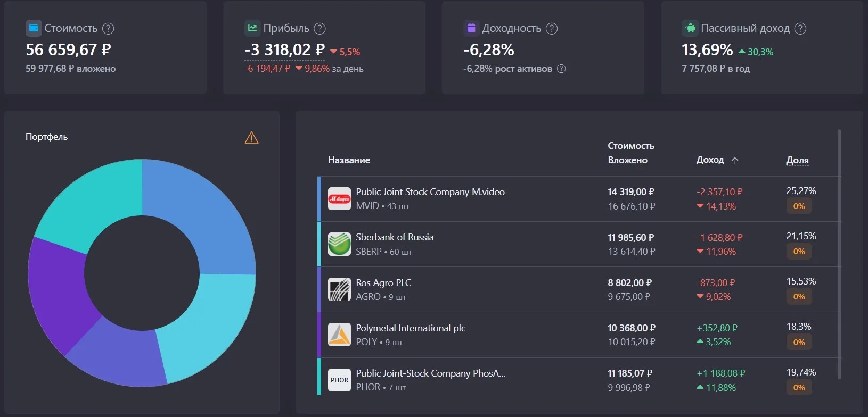The height and width of the screenshot is (417, 868).
Task: Click PHOR ticker with 7 шт
Action: coord(381,387)
